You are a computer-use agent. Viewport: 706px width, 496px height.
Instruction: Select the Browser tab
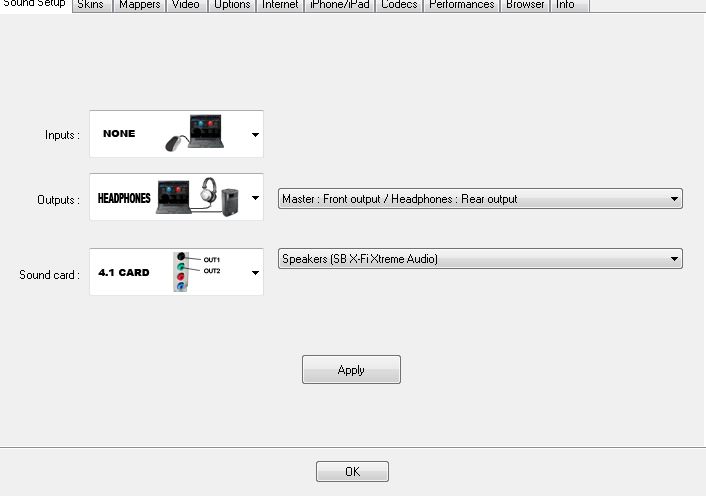525,5
